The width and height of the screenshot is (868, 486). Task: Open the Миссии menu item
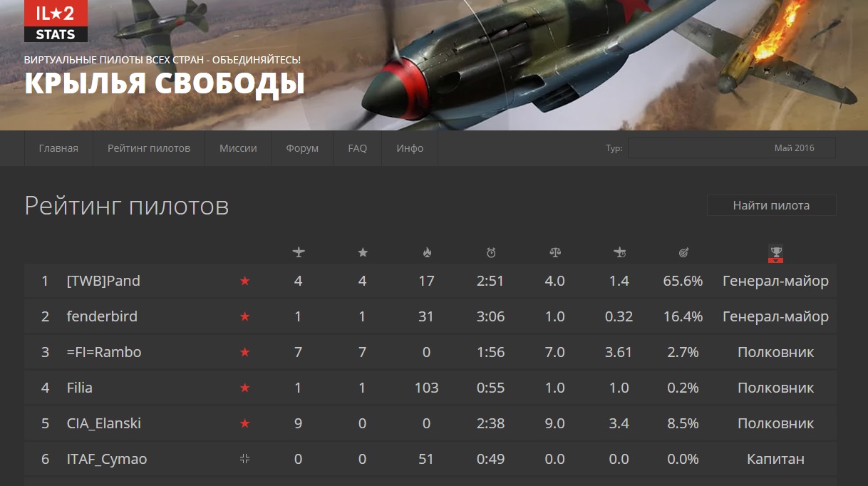[238, 148]
